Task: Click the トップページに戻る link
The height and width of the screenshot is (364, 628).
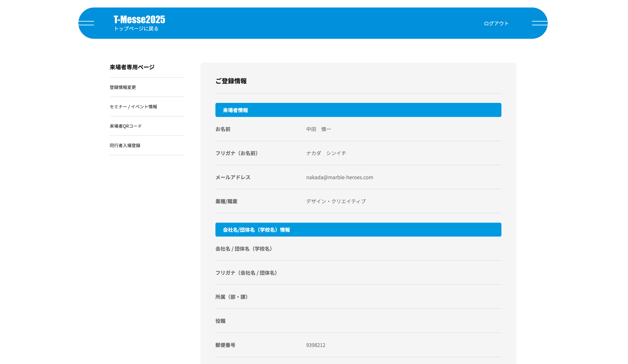Action: 136,29
